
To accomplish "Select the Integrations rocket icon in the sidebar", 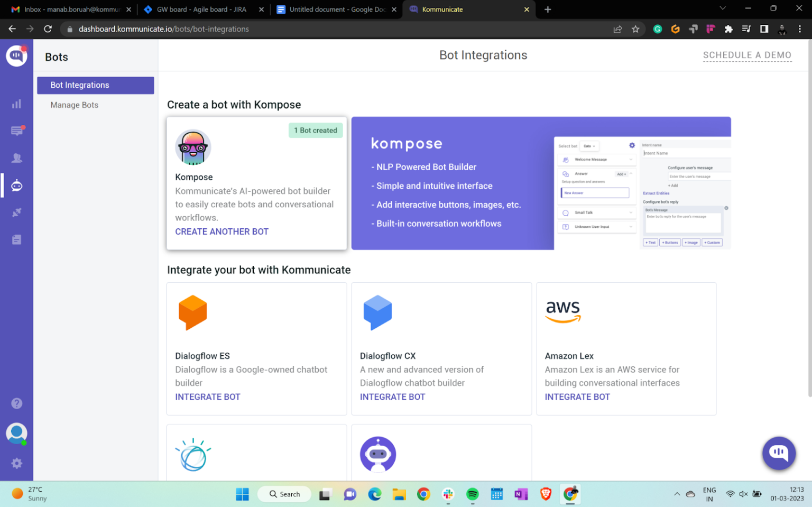I will point(16,212).
